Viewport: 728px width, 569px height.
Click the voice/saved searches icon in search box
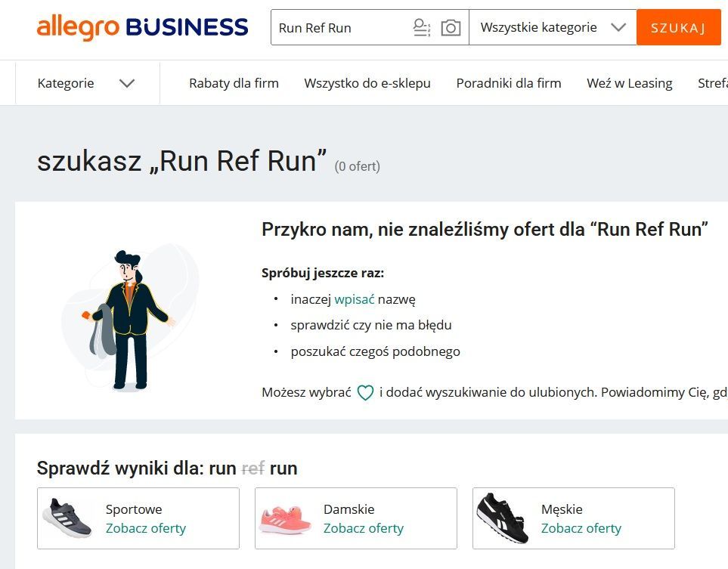click(x=422, y=28)
